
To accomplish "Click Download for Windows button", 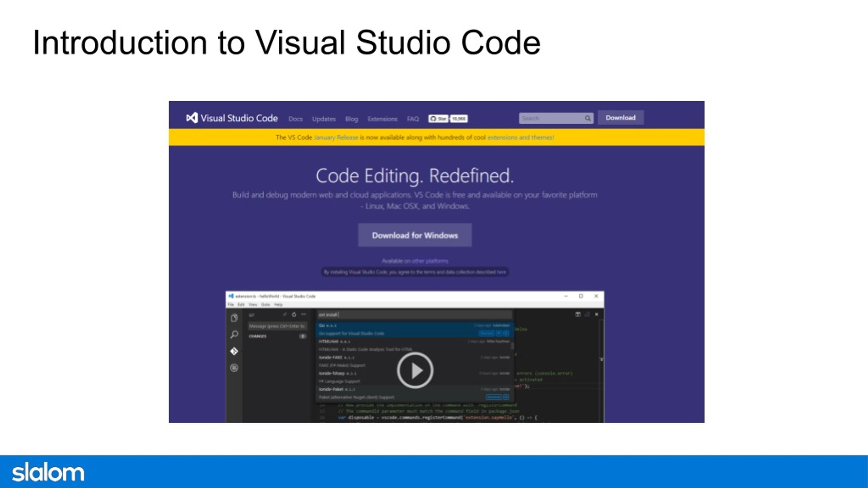I will (415, 235).
